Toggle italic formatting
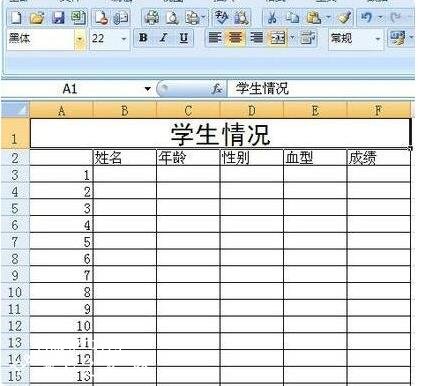Viewport: 424px width, 386px height. point(163,38)
